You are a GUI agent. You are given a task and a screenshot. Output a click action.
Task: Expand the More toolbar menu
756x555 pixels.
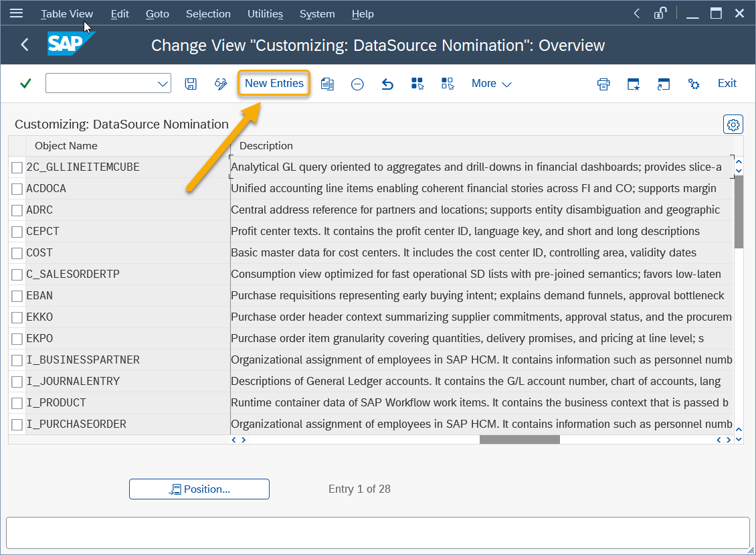pos(491,84)
